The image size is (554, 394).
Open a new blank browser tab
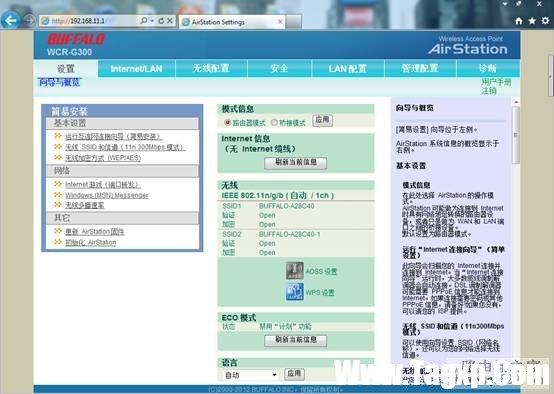(x=294, y=22)
